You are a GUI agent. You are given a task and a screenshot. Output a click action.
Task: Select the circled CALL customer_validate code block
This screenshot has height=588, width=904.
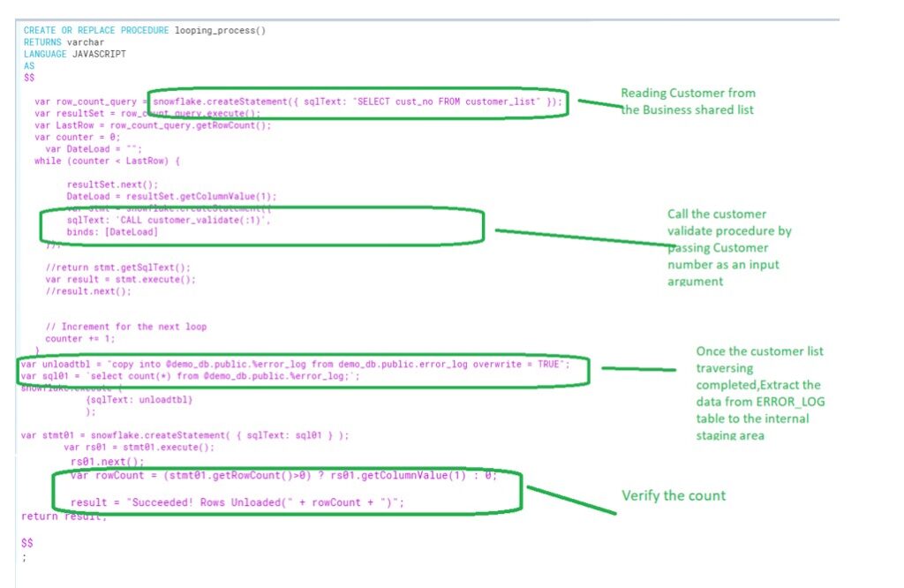click(265, 225)
